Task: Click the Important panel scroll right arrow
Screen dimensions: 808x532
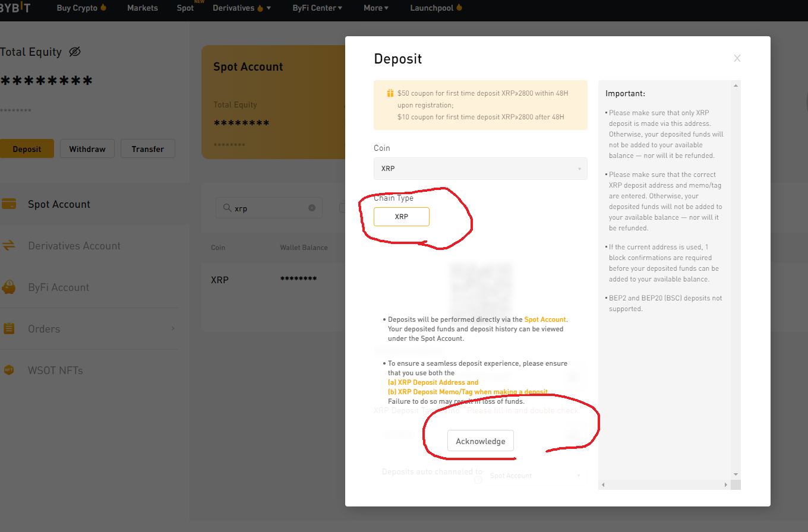Action: 725,485
